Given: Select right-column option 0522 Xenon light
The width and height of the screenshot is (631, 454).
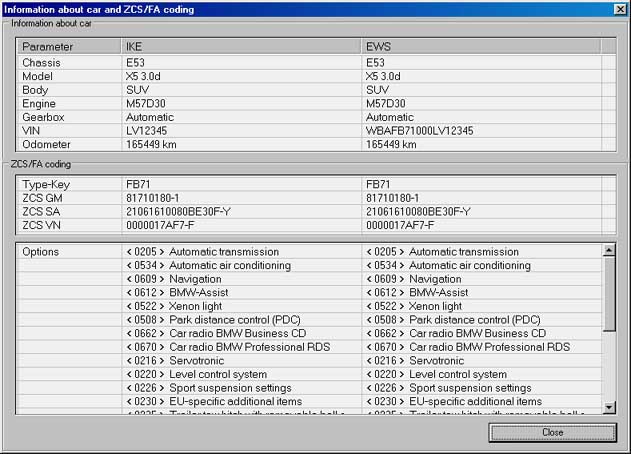Looking at the screenshot, I should 414,306.
